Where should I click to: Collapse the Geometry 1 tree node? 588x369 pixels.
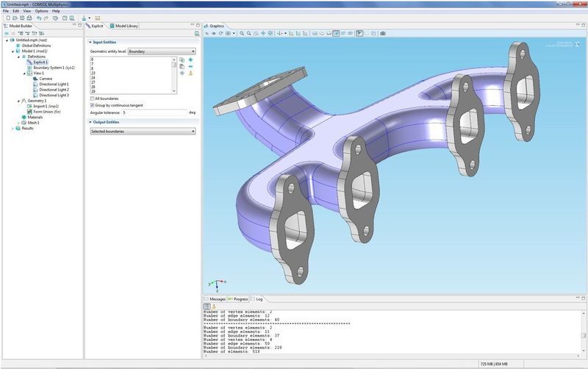[x=18, y=101]
